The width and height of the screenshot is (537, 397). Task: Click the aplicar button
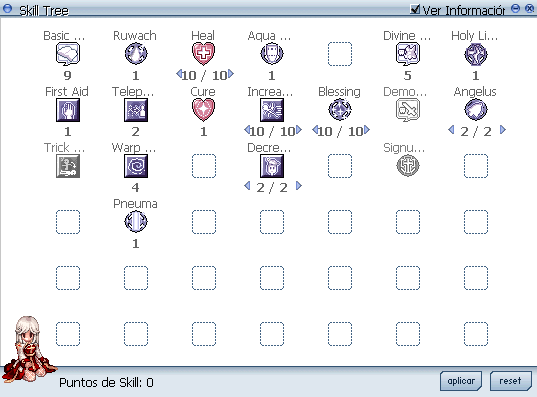tap(461, 381)
